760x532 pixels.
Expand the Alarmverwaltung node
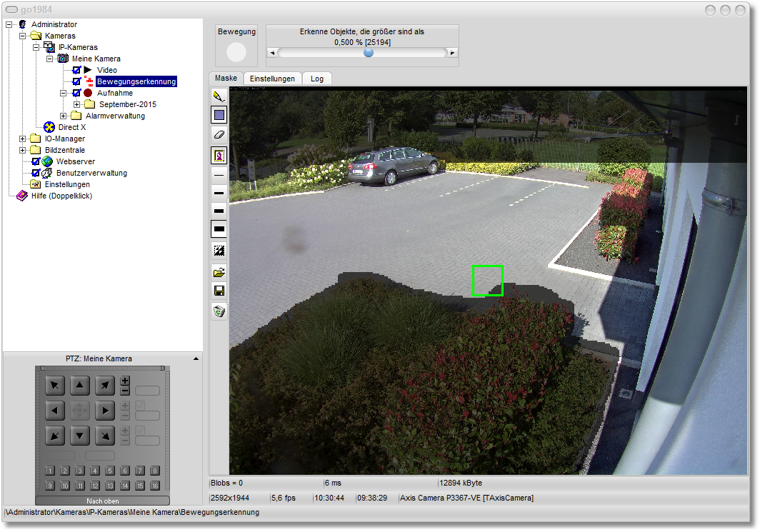click(x=64, y=116)
